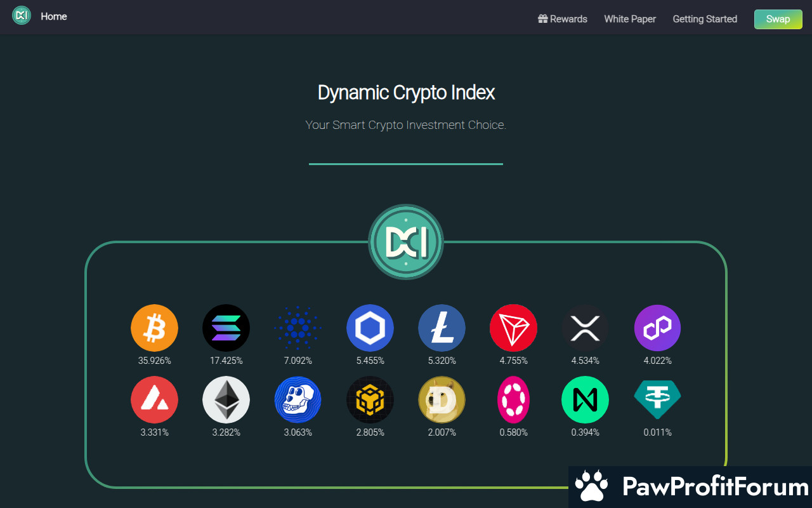Click the Bitcoin coin icon
The width and height of the screenshot is (812, 508).
coord(154,328)
